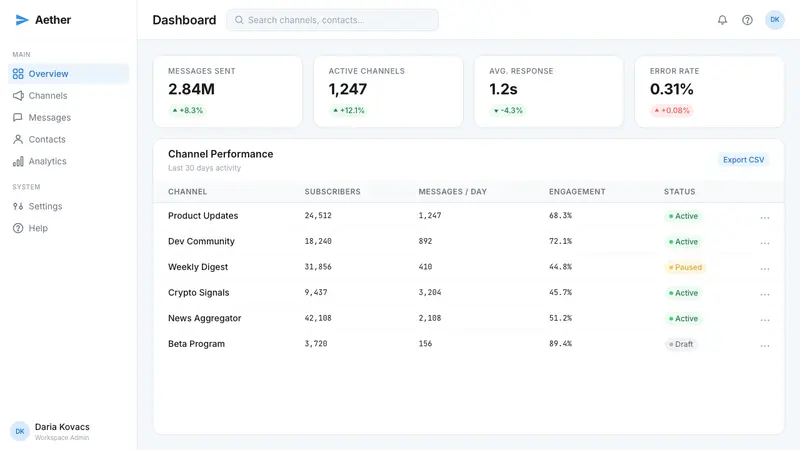The width and height of the screenshot is (800, 450).
Task: Click subscribers value 42,108
Action: [318, 318]
